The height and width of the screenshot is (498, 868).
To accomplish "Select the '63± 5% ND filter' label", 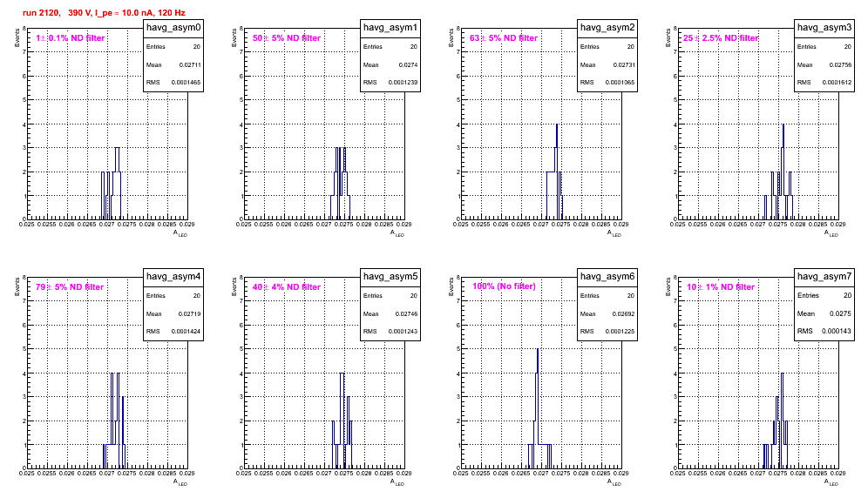I will click(x=504, y=37).
